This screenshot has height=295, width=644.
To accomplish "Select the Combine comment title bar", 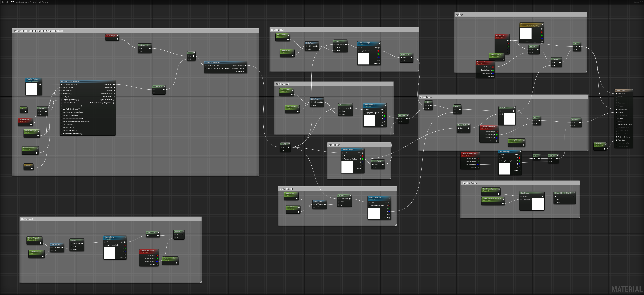I will tap(503, 97).
